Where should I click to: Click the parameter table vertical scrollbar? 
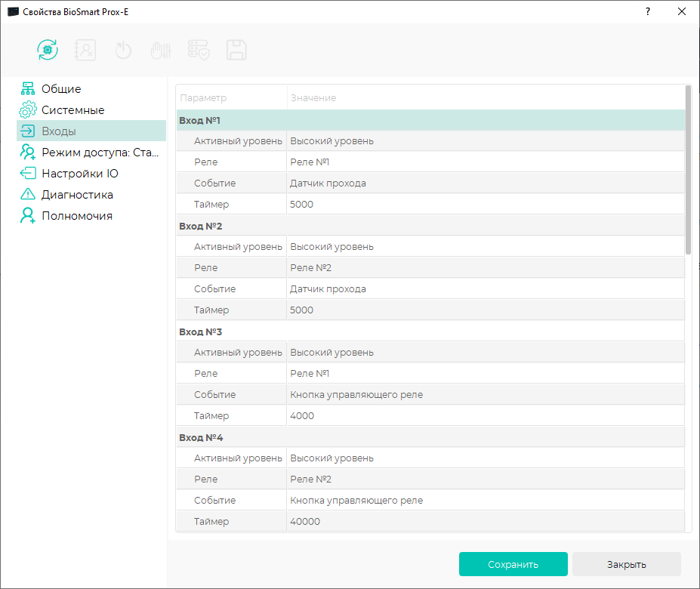tap(688, 170)
